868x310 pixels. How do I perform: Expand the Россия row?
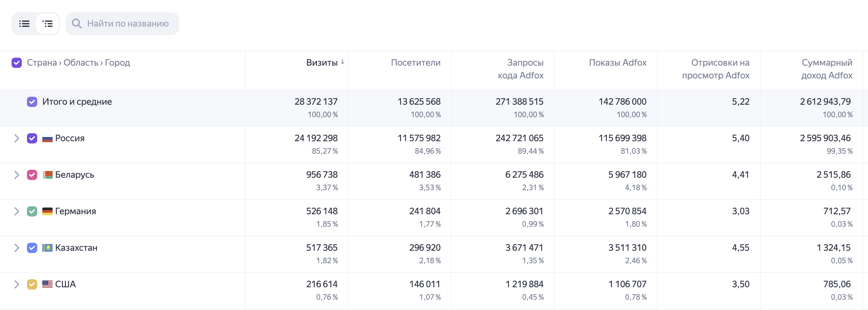pos(16,138)
